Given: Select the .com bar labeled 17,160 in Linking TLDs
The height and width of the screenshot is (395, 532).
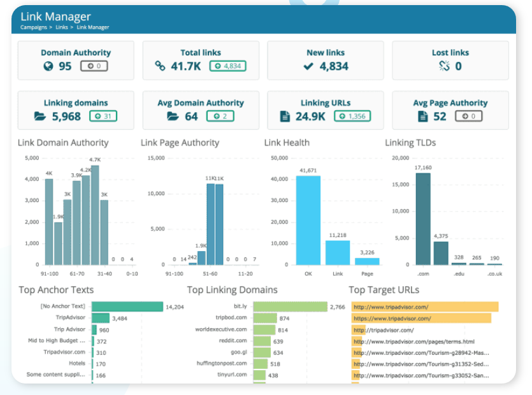Looking at the screenshot, I should pos(423,219).
